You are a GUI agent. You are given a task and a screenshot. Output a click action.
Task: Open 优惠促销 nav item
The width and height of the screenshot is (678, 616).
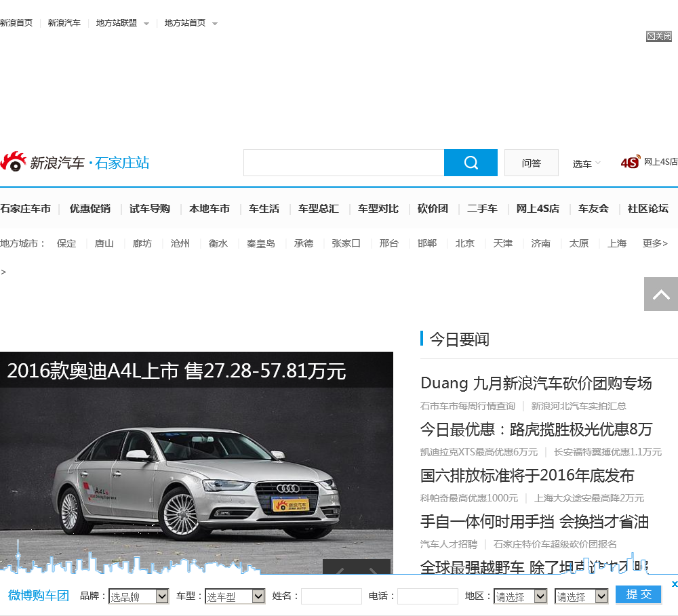click(x=90, y=209)
